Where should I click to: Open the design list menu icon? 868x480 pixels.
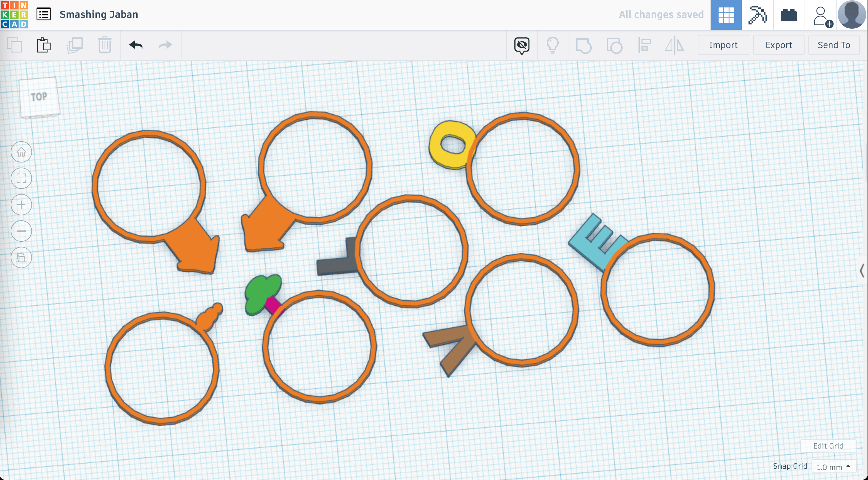(x=43, y=14)
